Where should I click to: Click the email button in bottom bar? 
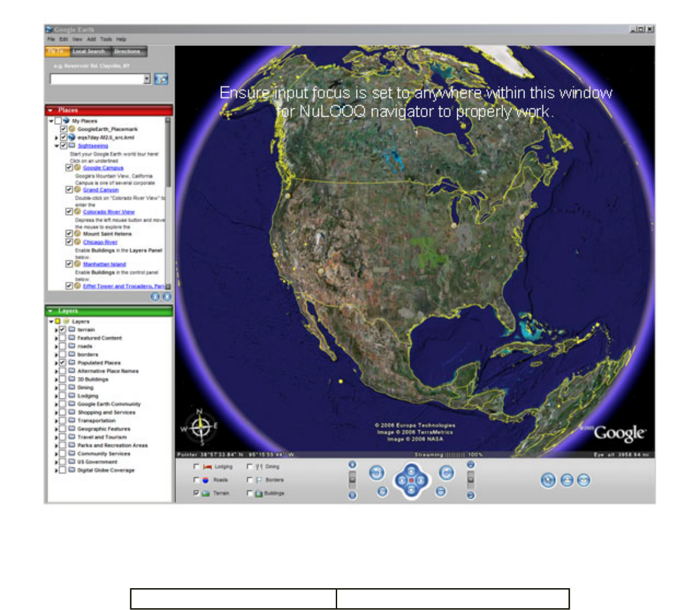pyautogui.click(x=583, y=480)
